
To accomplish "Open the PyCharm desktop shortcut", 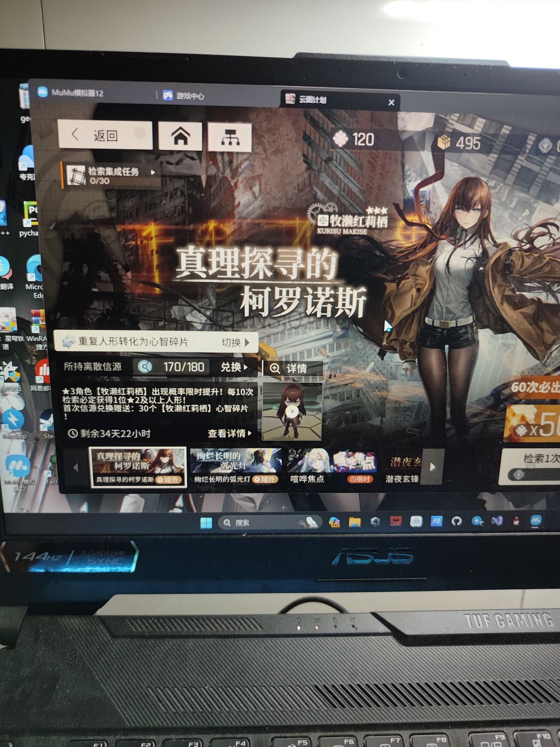I will [29, 218].
